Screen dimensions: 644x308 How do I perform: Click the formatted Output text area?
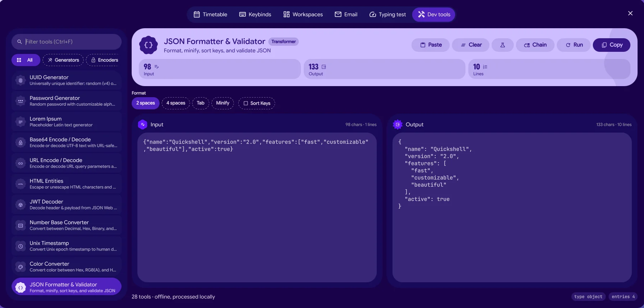pyautogui.click(x=512, y=208)
